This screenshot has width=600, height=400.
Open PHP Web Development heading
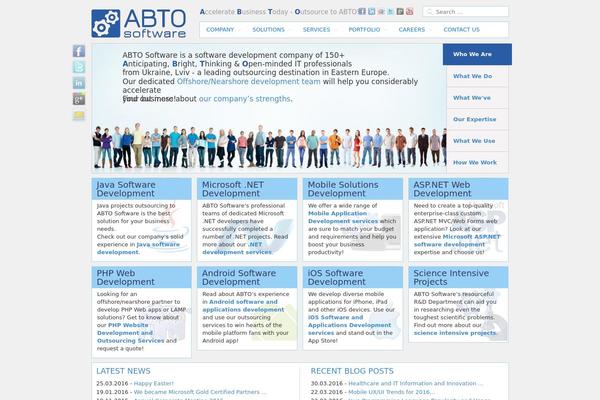coord(126,278)
